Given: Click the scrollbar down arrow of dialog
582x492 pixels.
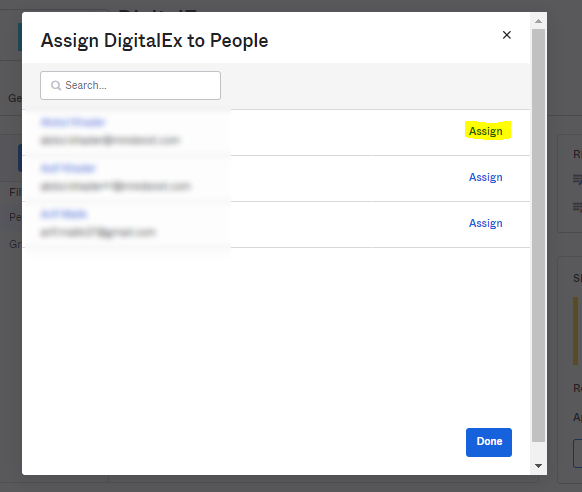Looking at the screenshot, I should [x=538, y=465].
